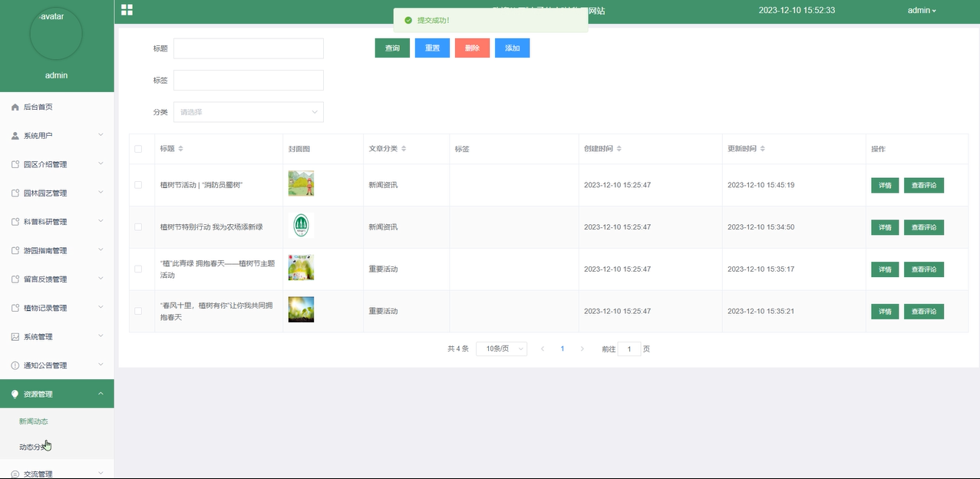Click the 重置 reset button
This screenshot has height=479, width=980.
pos(432,48)
